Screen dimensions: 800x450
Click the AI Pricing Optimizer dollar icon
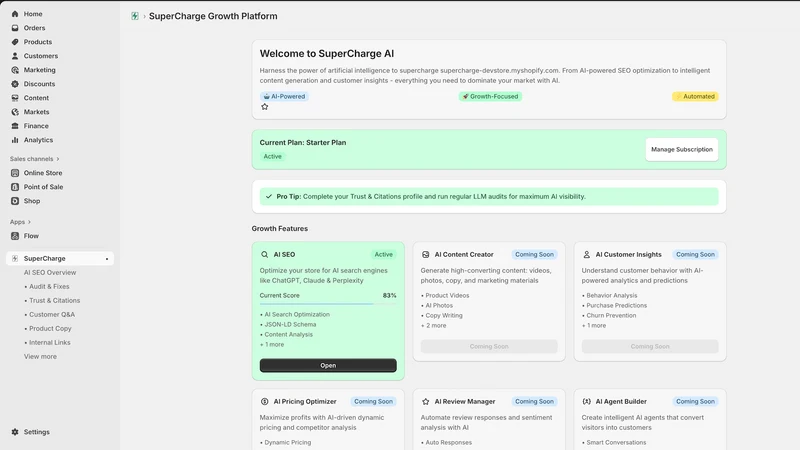264,402
